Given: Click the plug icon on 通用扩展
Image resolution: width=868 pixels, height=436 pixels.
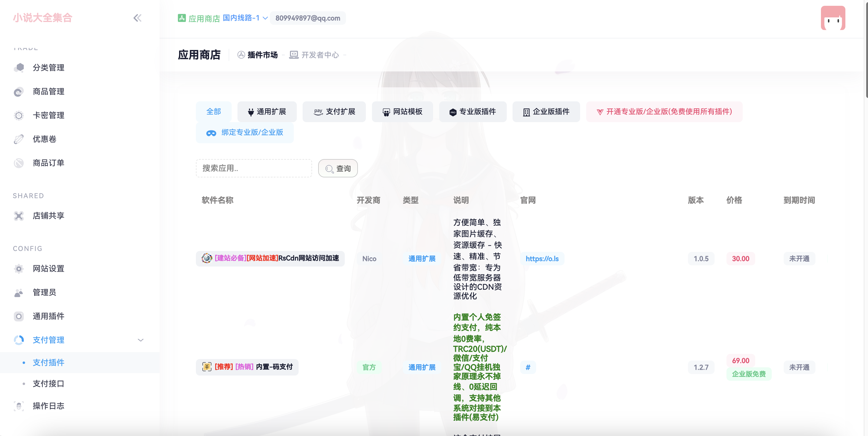Looking at the screenshot, I should tap(251, 112).
